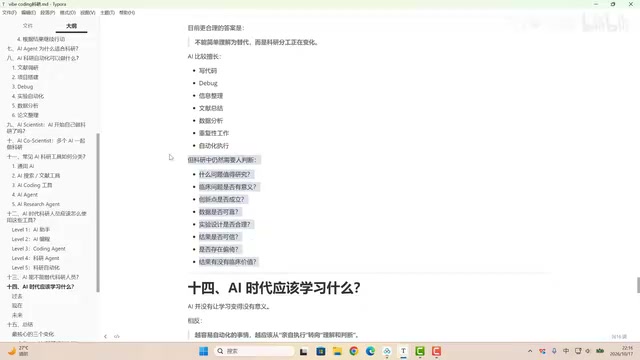640x360 pixels.
Task: Select outline item '1. 文献调研'
Action: point(25,68)
